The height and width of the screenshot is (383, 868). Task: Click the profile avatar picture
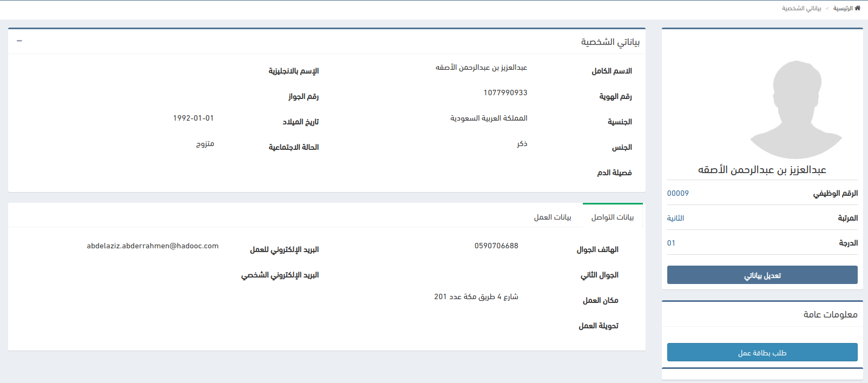(796, 110)
